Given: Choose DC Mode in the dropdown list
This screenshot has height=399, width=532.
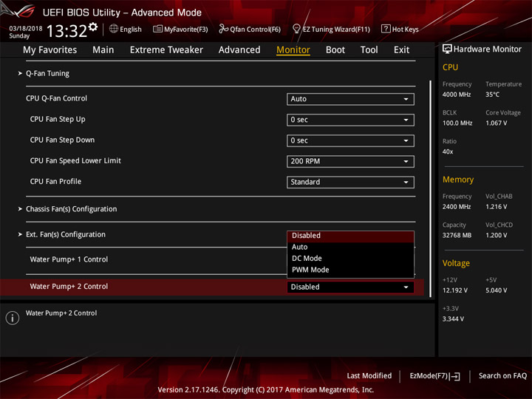Looking at the screenshot, I should click(x=350, y=259).
